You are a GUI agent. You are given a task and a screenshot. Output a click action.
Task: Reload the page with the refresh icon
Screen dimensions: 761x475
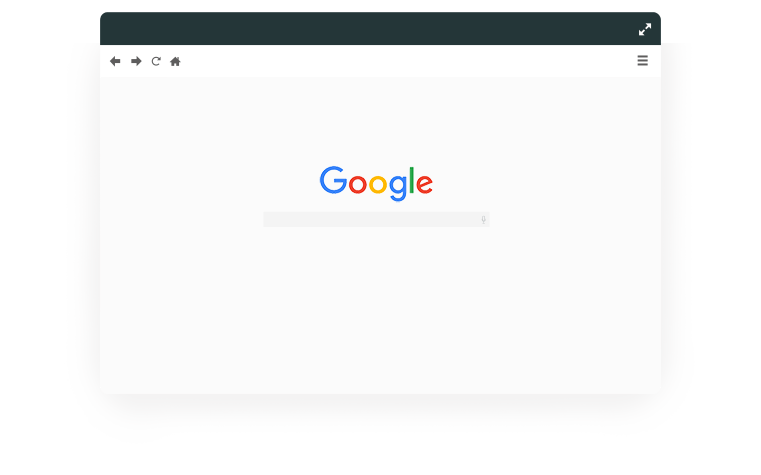pyautogui.click(x=156, y=61)
